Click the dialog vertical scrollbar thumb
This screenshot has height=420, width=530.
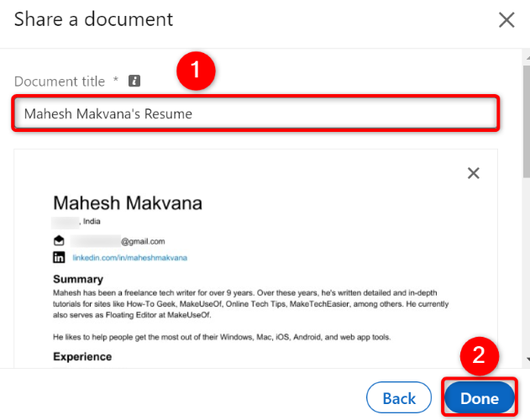click(x=527, y=122)
